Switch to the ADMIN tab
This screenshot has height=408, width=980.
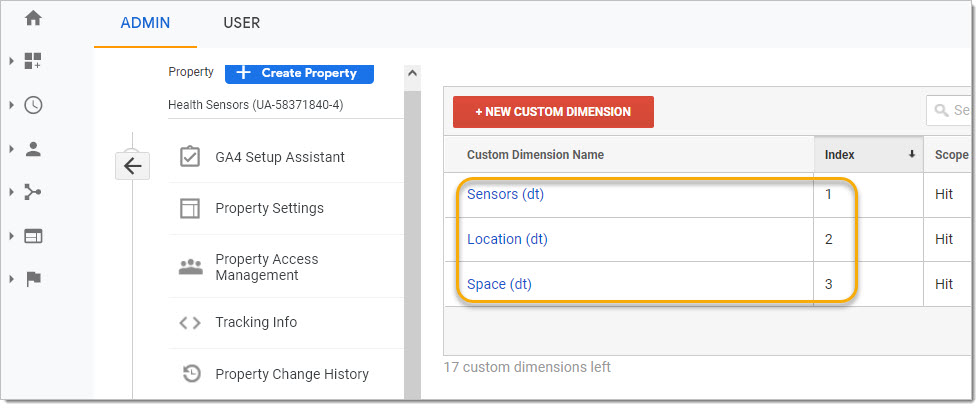(145, 23)
